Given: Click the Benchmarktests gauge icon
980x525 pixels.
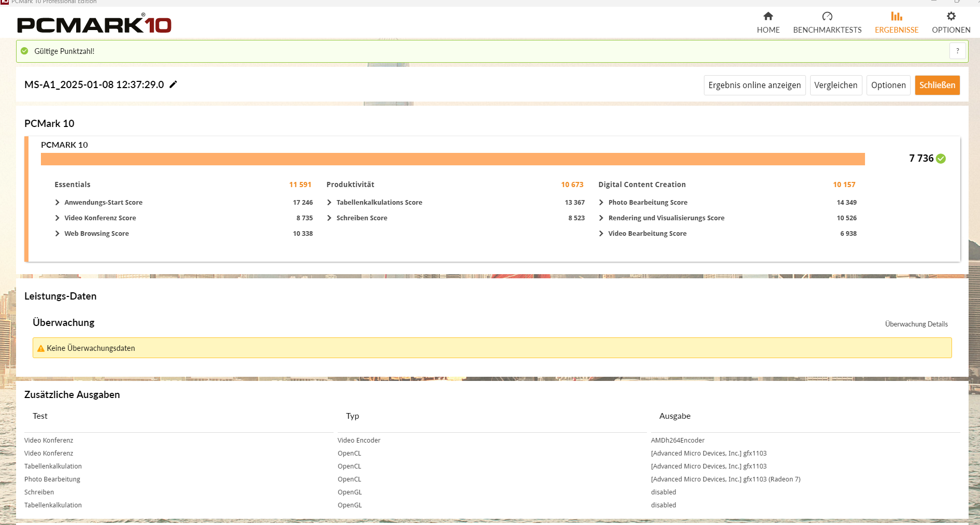Looking at the screenshot, I should pos(827,17).
